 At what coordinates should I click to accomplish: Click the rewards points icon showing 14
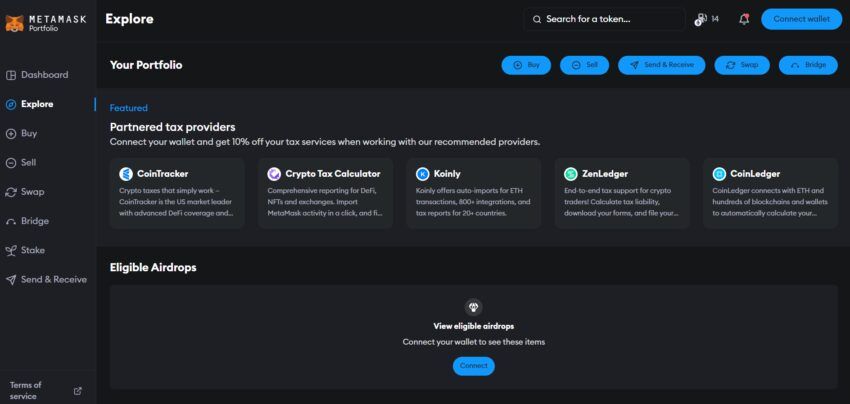[701, 19]
